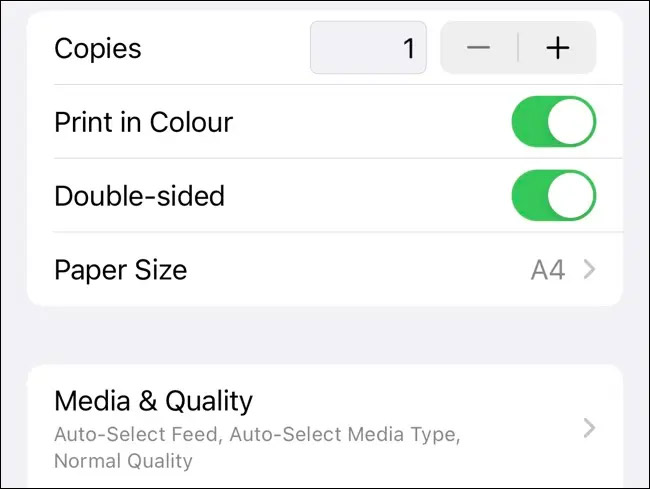Select the Copies number field
The image size is (650, 489).
click(369, 48)
